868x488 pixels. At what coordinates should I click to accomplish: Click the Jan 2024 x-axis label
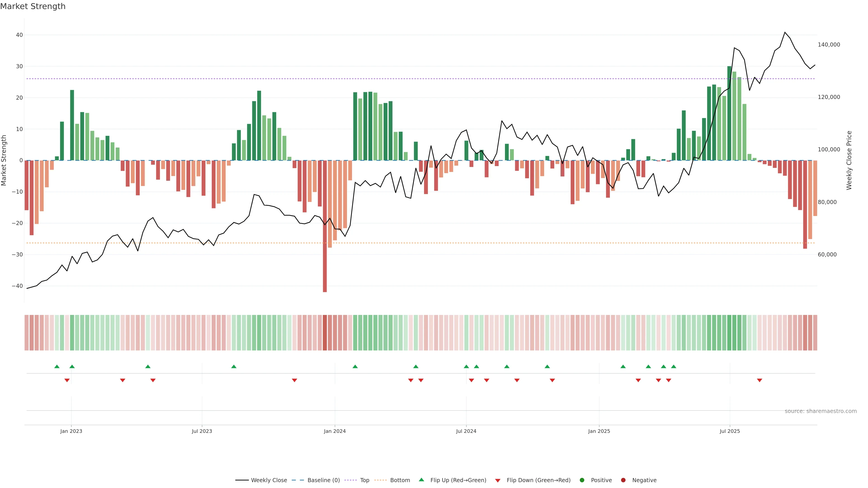pos(335,431)
